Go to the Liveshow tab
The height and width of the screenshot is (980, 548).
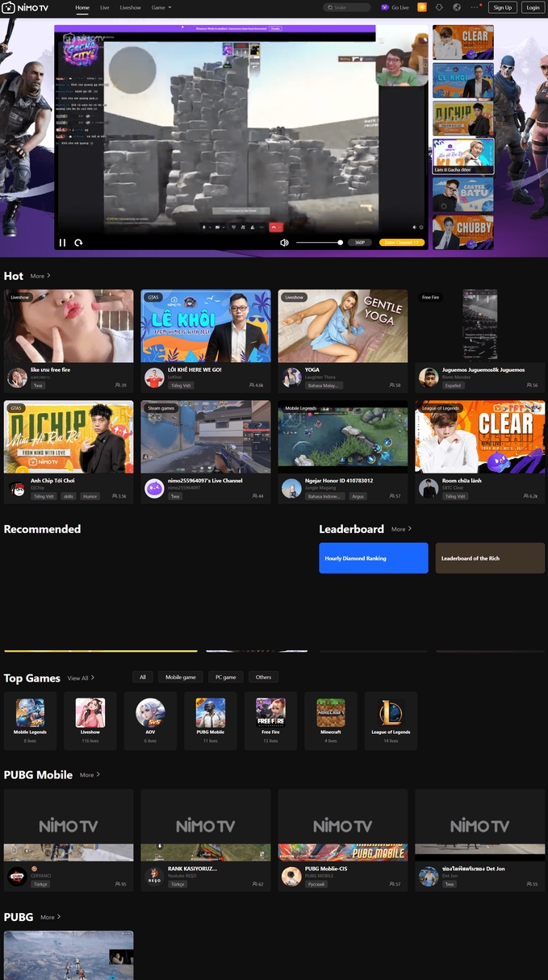(130, 7)
